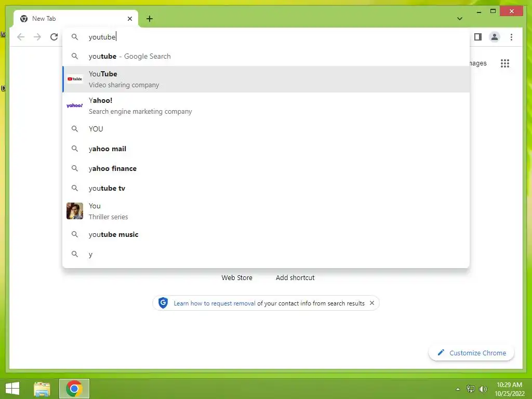Screen dimensions: 532x399
Task: Close the New Tab tab
Action: [129, 19]
